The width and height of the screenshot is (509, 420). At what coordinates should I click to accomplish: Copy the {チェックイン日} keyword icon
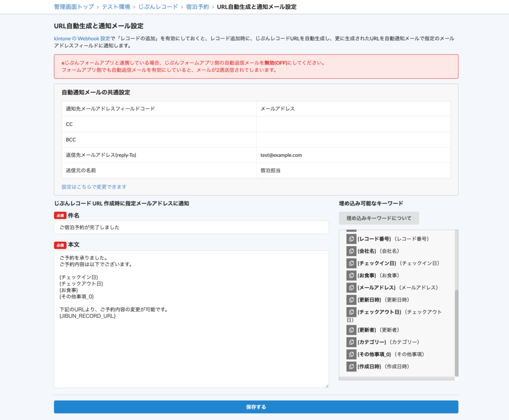[x=351, y=263]
